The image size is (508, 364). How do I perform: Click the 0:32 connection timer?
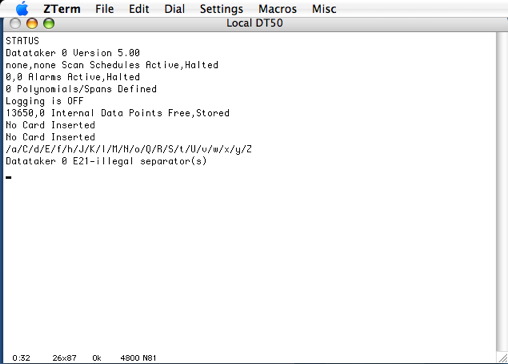click(x=21, y=358)
